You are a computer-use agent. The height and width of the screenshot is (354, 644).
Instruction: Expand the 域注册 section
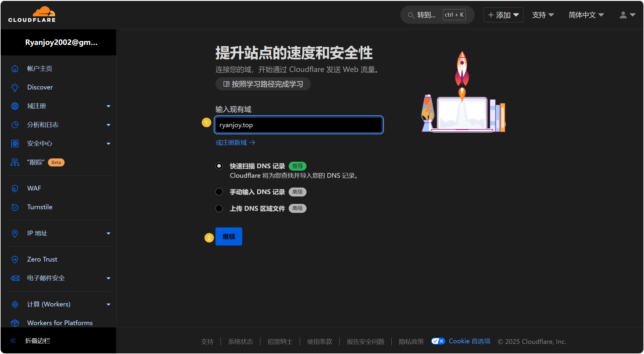[x=108, y=106]
